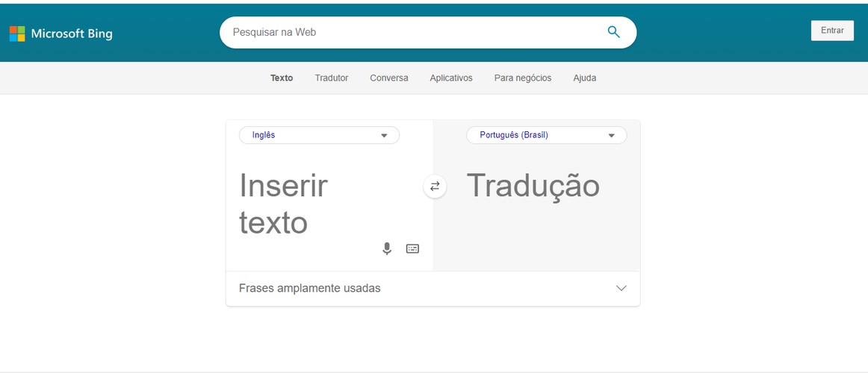This screenshot has height=373, width=868.
Task: Select the Texto tab
Action: 281,78
